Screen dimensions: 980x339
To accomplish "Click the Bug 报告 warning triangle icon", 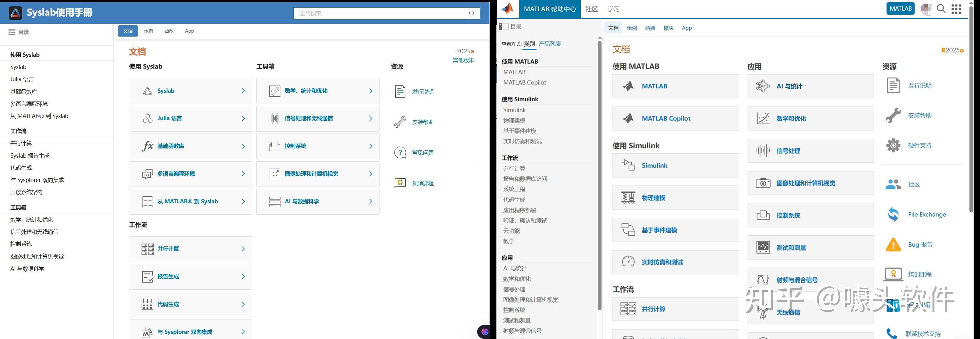I will tap(893, 244).
